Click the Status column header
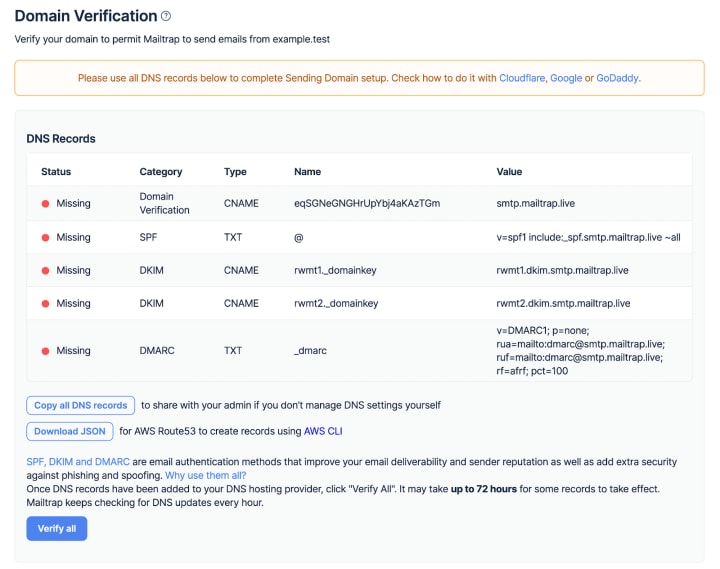 pyautogui.click(x=56, y=172)
